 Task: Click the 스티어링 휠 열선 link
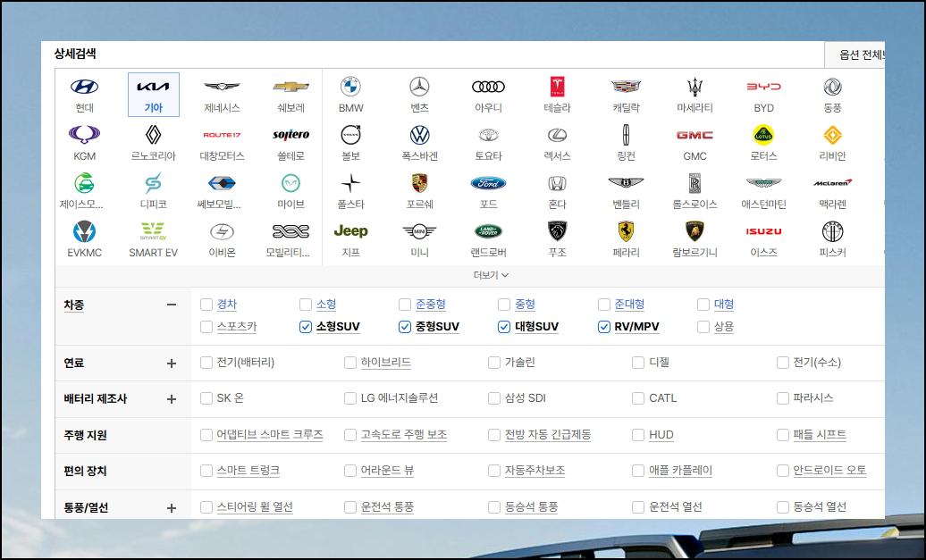255,507
